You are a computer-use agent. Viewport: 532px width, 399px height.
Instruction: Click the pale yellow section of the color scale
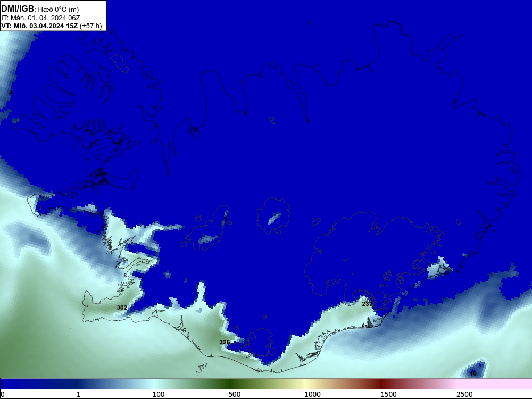(x=305, y=384)
